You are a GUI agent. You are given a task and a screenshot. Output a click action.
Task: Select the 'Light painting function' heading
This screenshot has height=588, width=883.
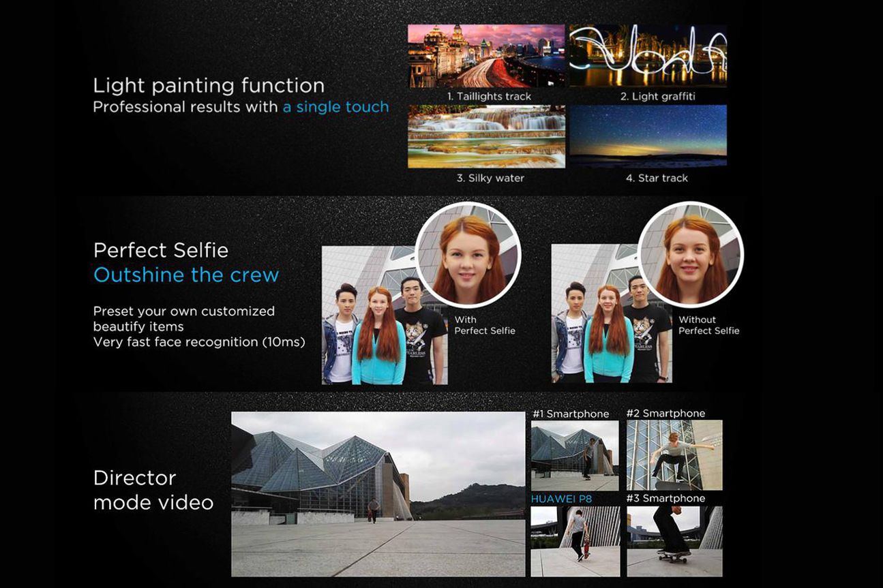[x=209, y=86]
